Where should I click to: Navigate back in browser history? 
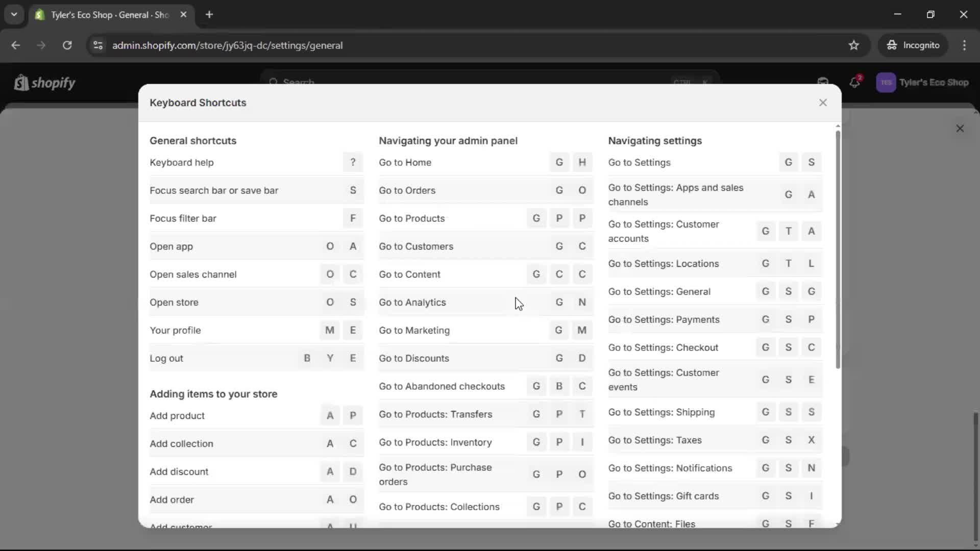(16, 45)
